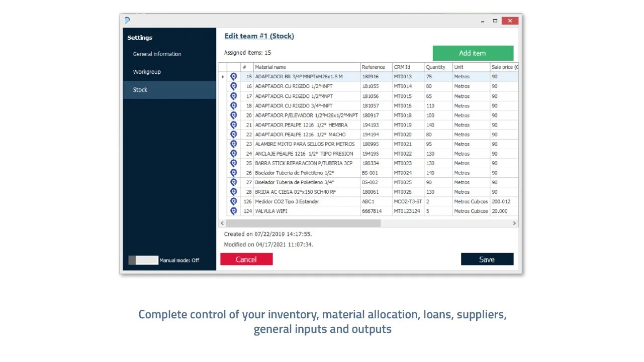Click the location icon for item 28
The height and width of the screenshot is (362, 644).
pos(233,192)
